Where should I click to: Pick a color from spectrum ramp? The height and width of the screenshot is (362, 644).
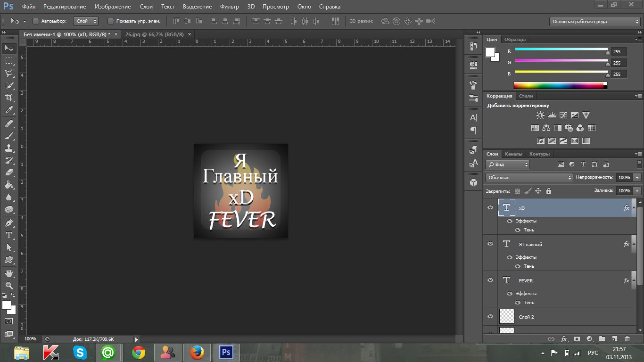coord(560,85)
